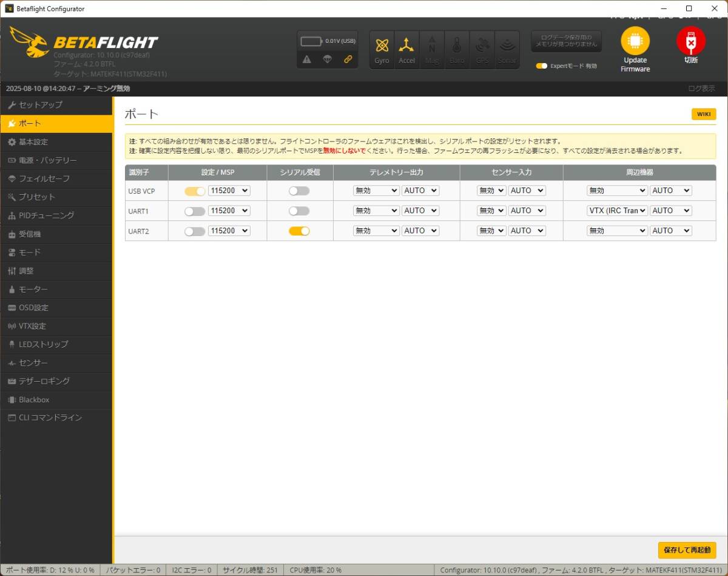The height and width of the screenshot is (576, 728).
Task: Open VTX設定 tab
Action: click(x=56, y=326)
